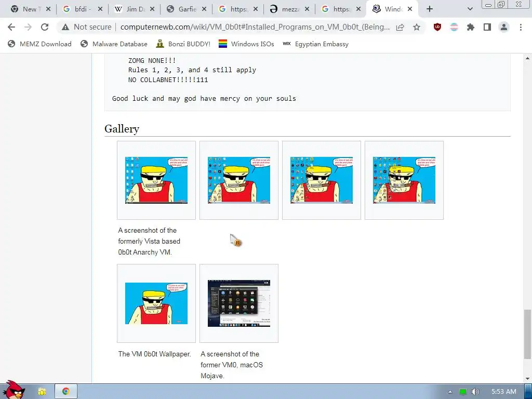Click the Gallery section heading

[x=122, y=129]
